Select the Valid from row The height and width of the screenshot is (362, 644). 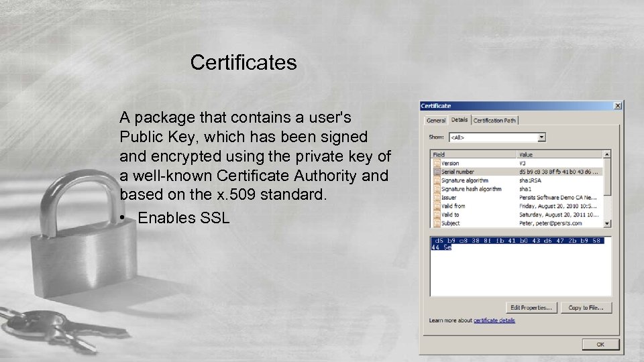point(517,206)
